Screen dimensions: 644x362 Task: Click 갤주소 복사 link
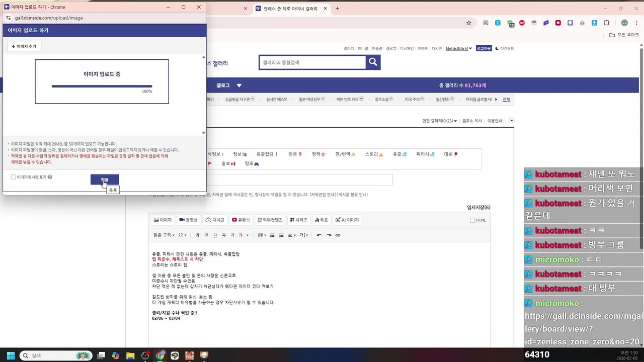pos(472,121)
